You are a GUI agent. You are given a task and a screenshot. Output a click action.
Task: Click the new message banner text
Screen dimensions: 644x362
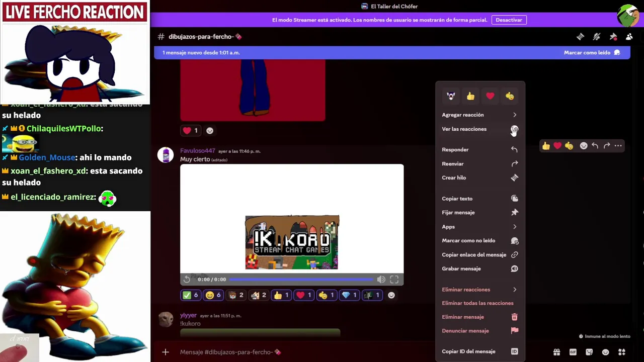pyautogui.click(x=201, y=53)
